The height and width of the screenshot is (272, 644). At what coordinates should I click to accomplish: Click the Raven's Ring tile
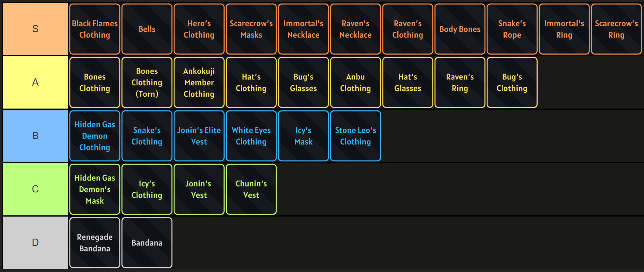(460, 82)
